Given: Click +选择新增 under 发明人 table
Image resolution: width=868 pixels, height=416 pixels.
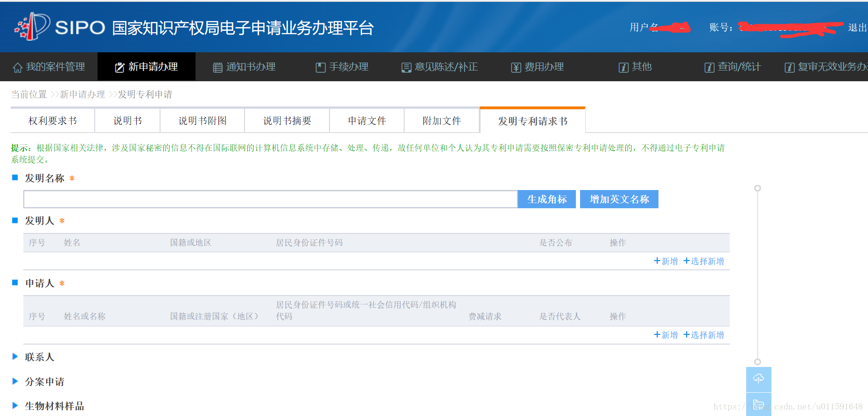Looking at the screenshot, I should (704, 261).
